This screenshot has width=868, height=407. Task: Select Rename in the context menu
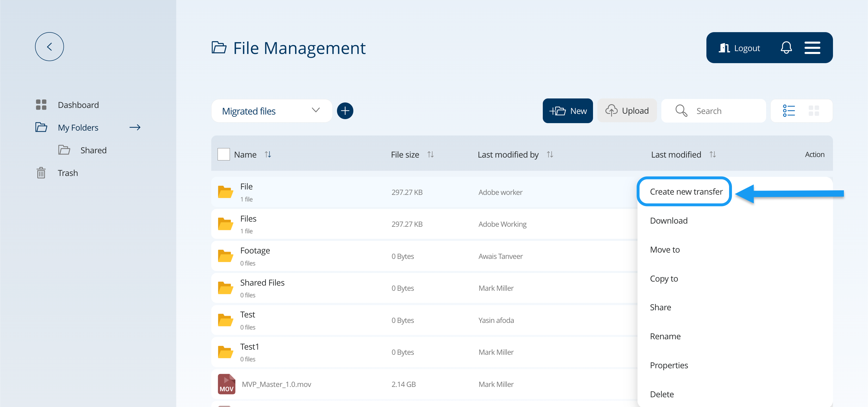coord(665,336)
